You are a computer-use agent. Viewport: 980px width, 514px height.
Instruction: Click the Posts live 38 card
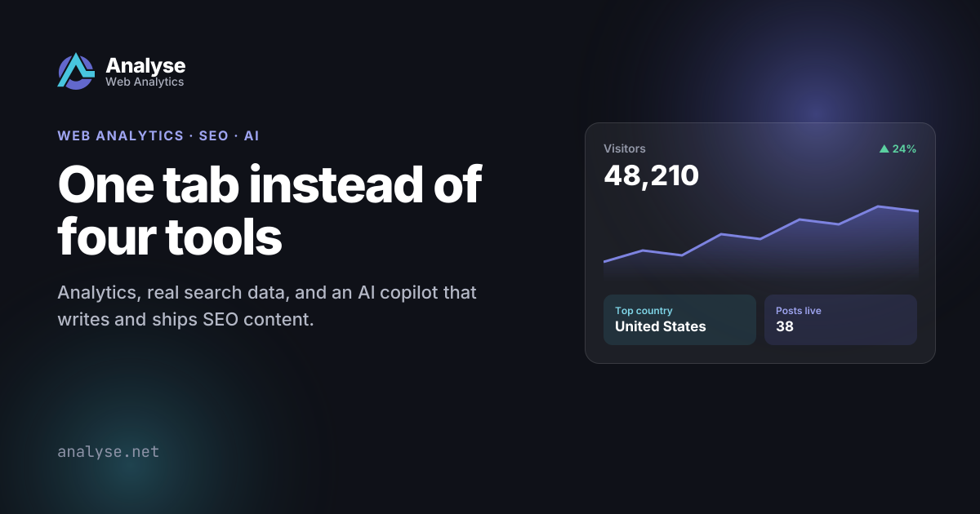click(x=840, y=320)
